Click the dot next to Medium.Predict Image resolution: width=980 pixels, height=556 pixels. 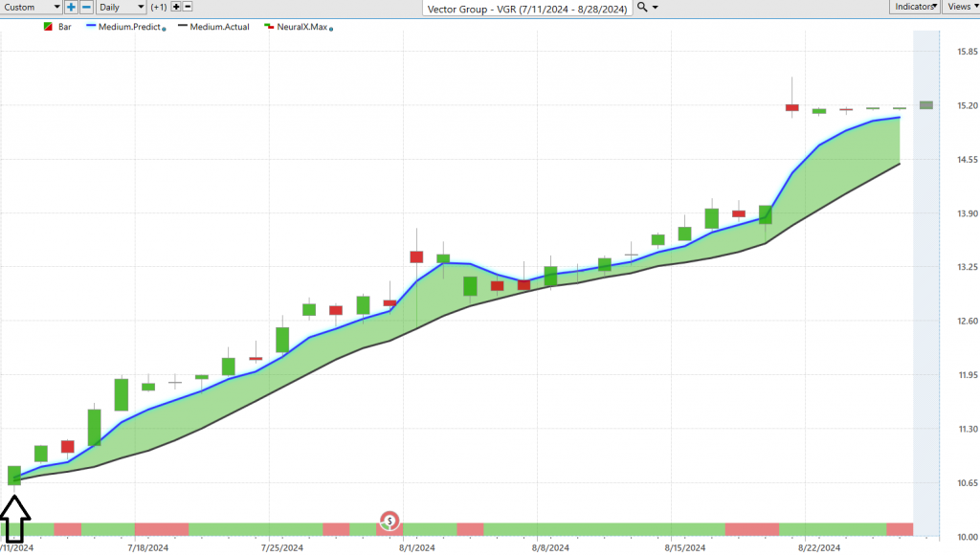[164, 29]
